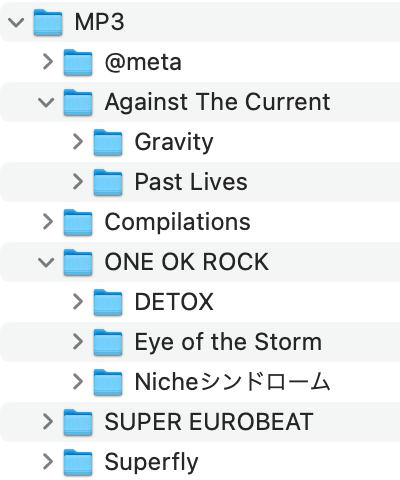The image size is (400, 480).
Task: Select the Compilations folder name
Action: (x=177, y=223)
